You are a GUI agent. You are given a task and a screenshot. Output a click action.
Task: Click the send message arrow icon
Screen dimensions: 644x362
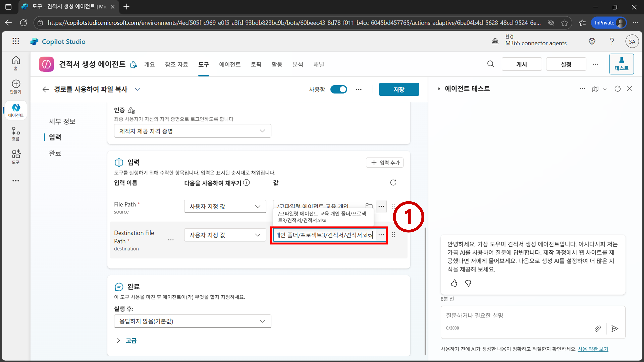(615, 329)
